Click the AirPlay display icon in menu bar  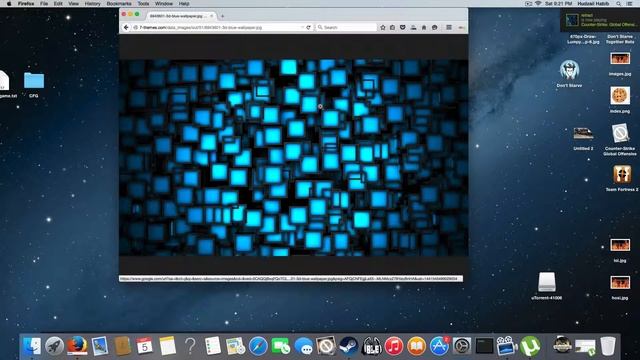(x=528, y=4)
